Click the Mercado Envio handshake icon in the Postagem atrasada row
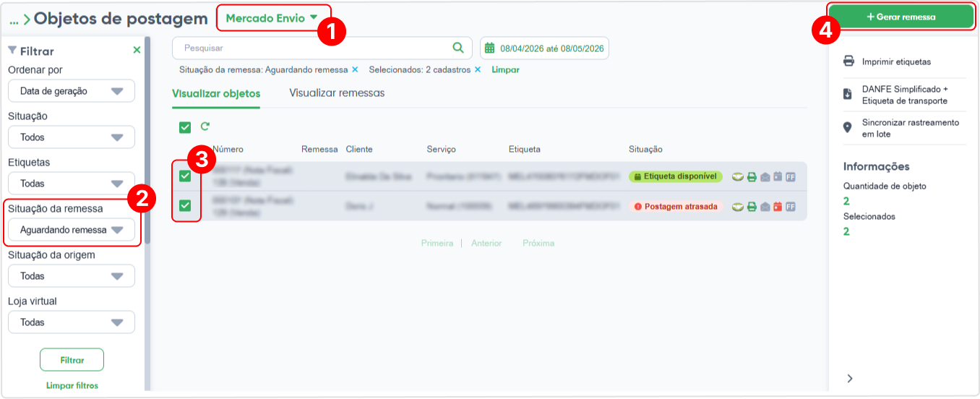Viewport: 980px width, 399px height. point(738,207)
